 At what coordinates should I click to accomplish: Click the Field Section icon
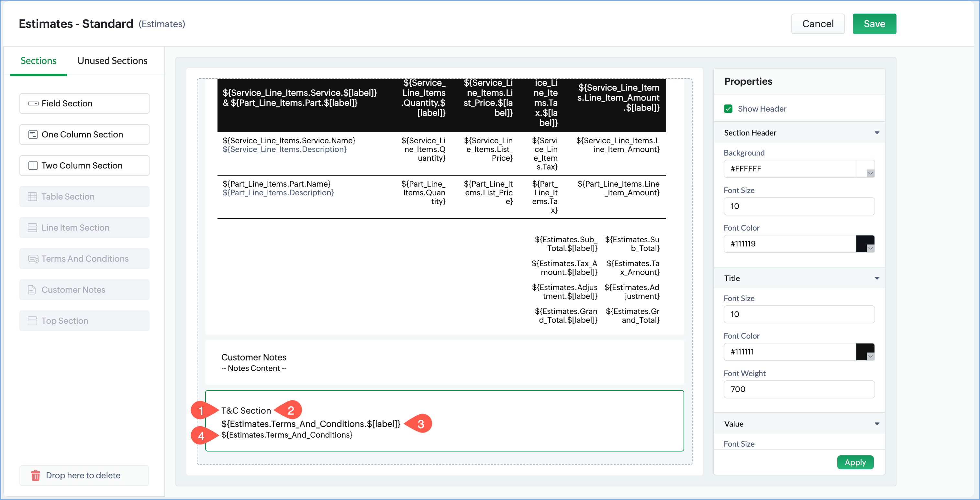[33, 103]
